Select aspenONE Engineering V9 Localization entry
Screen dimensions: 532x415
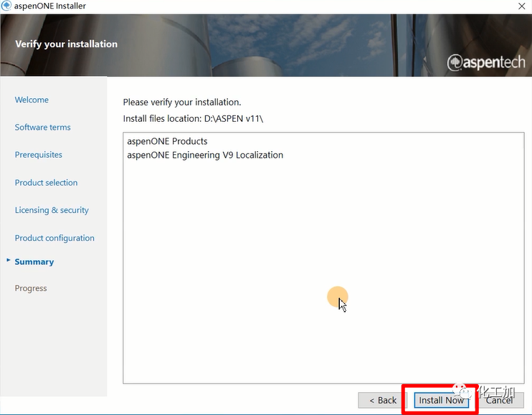204,155
